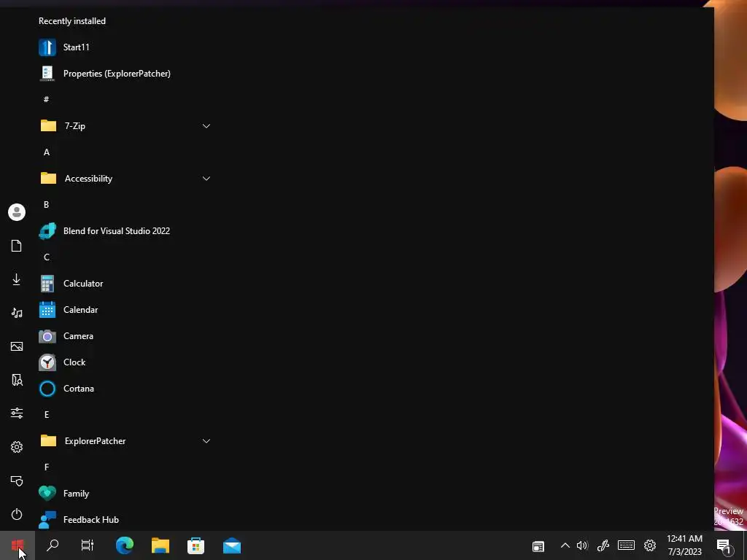Open Task View on taskbar

click(88, 545)
